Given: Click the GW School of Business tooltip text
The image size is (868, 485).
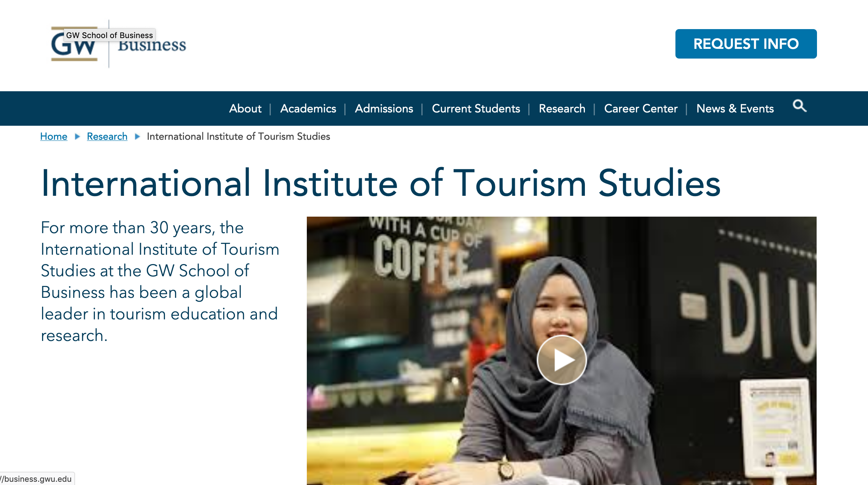Looking at the screenshot, I should [110, 35].
